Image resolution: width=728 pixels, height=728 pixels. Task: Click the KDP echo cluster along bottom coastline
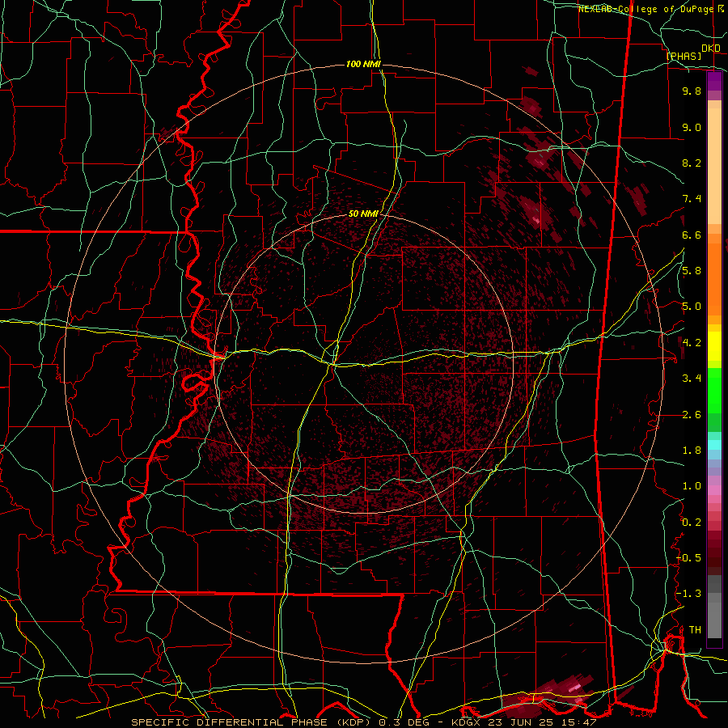(x=548, y=695)
